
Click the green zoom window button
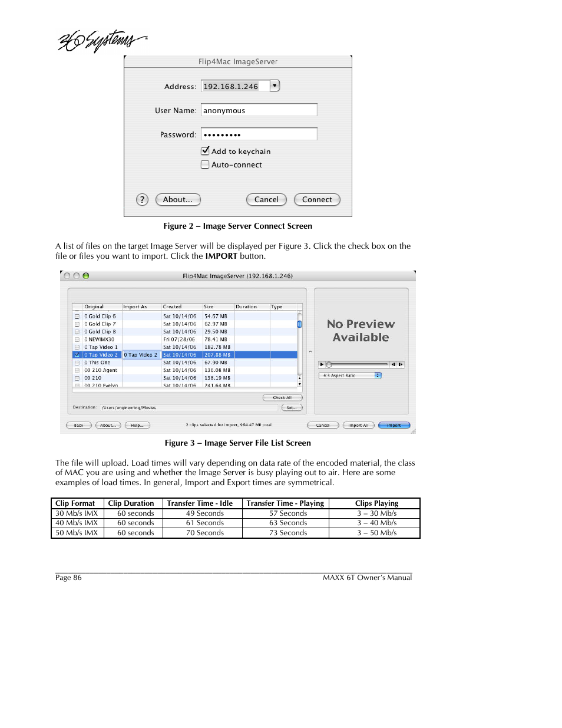tap(86, 276)
